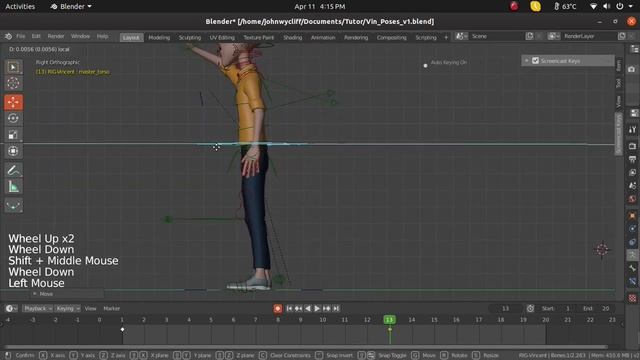This screenshot has width=640, height=360.
Task: Switch to the UV Editing workspace tab
Action: coord(222,38)
